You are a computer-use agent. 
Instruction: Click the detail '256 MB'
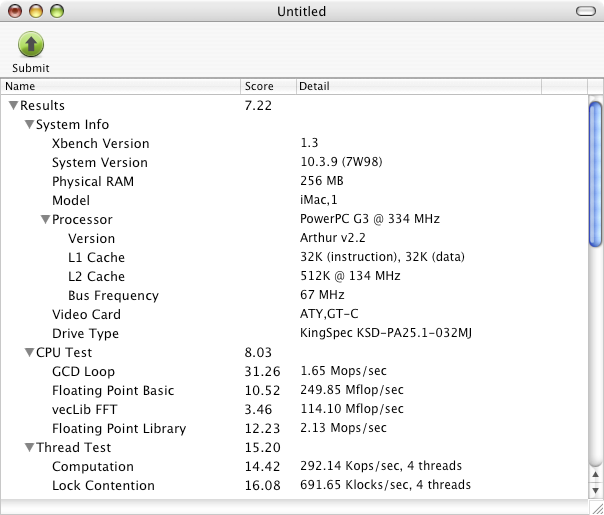click(x=322, y=181)
